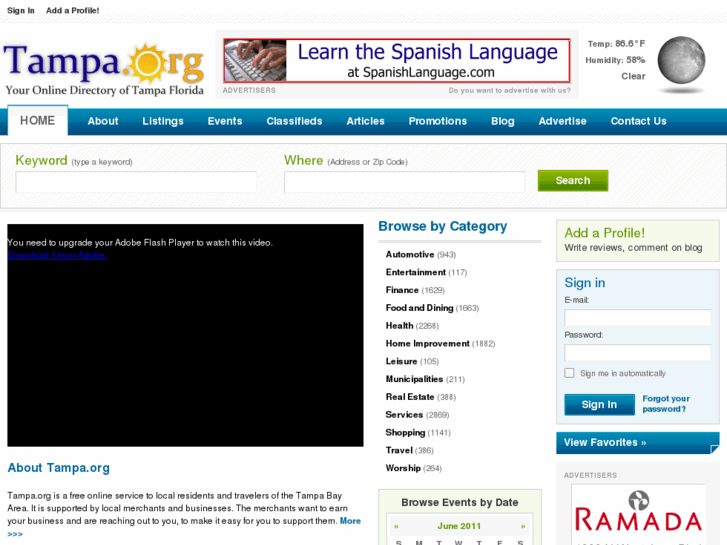The image size is (727, 545).
Task: Click the Humidity: 58% reading
Action: [x=615, y=60]
